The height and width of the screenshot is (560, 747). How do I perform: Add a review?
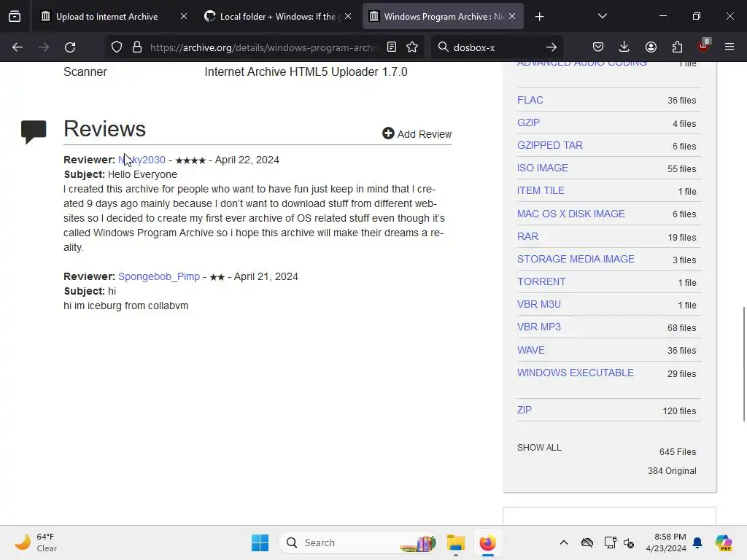[x=417, y=134]
